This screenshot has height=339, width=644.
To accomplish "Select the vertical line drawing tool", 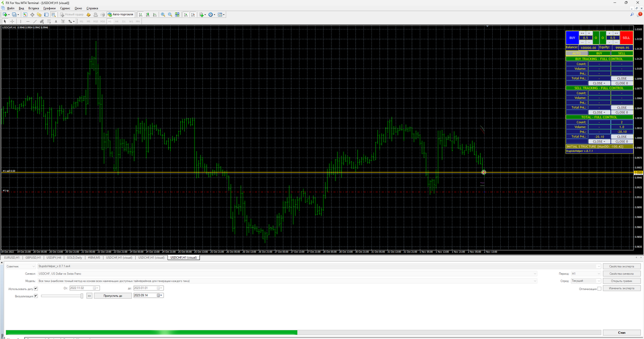I will pos(20,21).
